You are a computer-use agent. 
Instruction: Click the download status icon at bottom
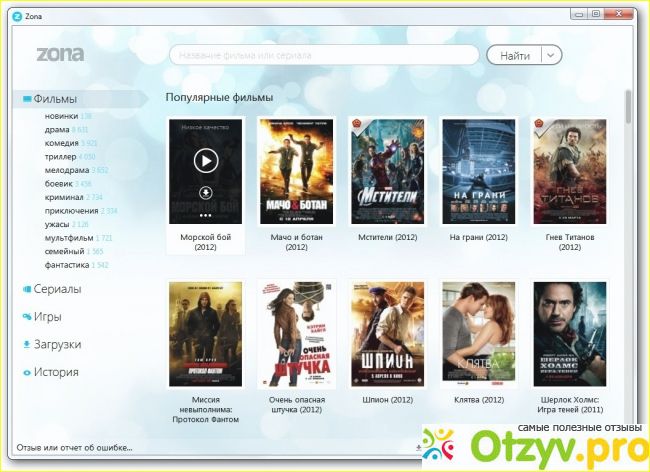click(x=418, y=448)
